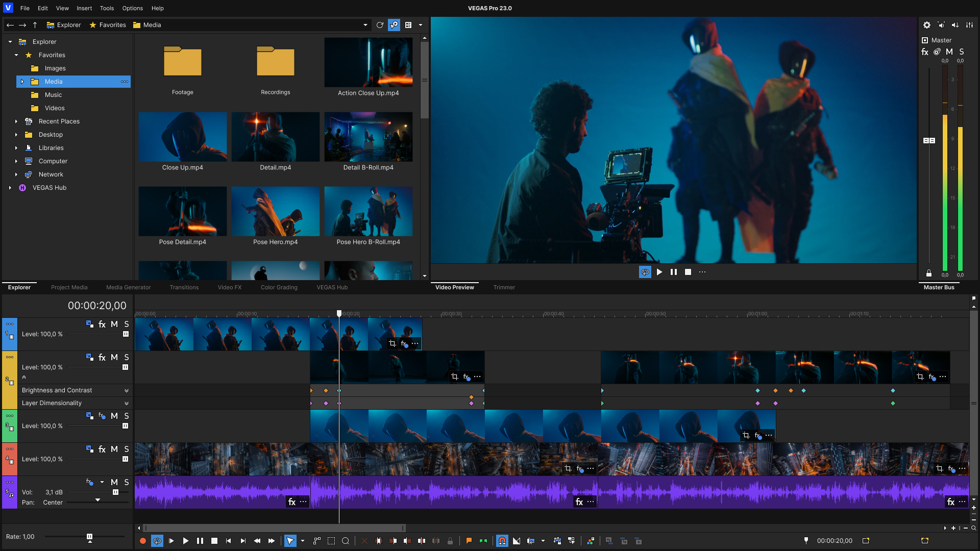Expand the Media folder in the Explorer tree
The image size is (980, 551).
click(x=22, y=82)
